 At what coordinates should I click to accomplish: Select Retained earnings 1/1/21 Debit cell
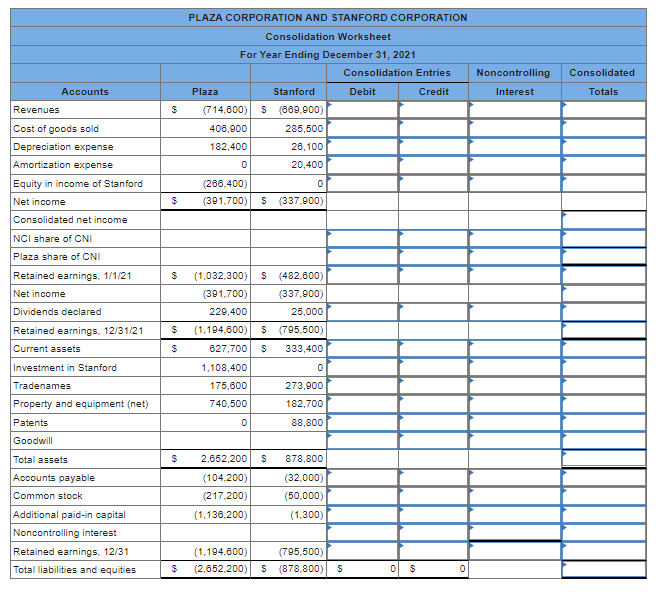(x=362, y=275)
